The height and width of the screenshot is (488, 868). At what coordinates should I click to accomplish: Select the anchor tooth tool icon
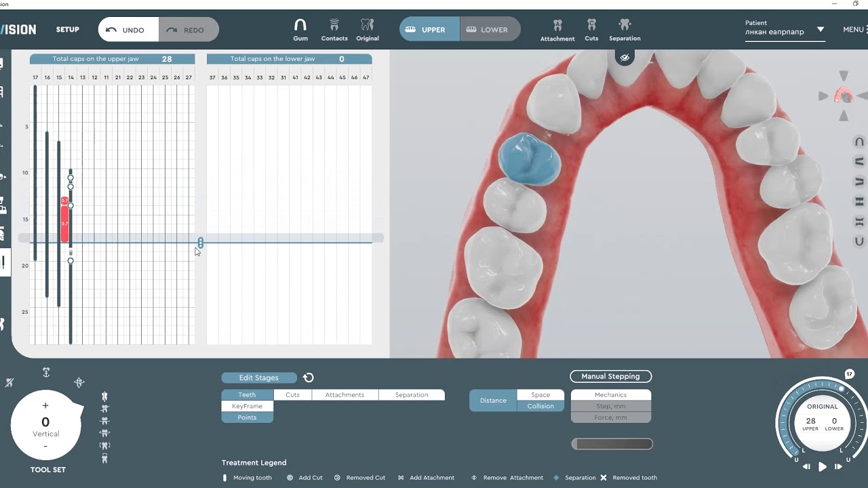tap(46, 372)
